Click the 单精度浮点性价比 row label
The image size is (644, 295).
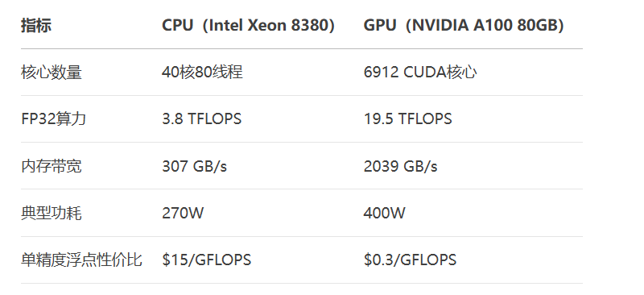click(x=81, y=260)
